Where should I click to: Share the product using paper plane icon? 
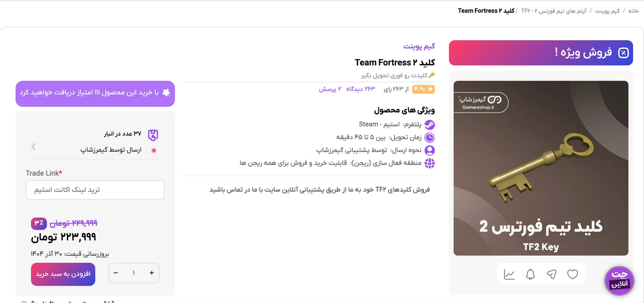tap(552, 275)
